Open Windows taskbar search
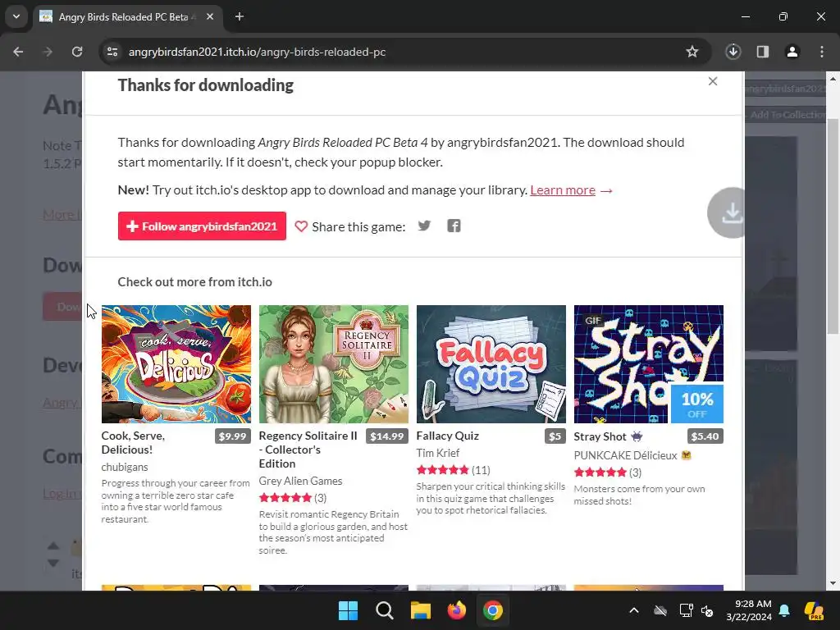Screen dimensions: 840x630 pos(384,610)
